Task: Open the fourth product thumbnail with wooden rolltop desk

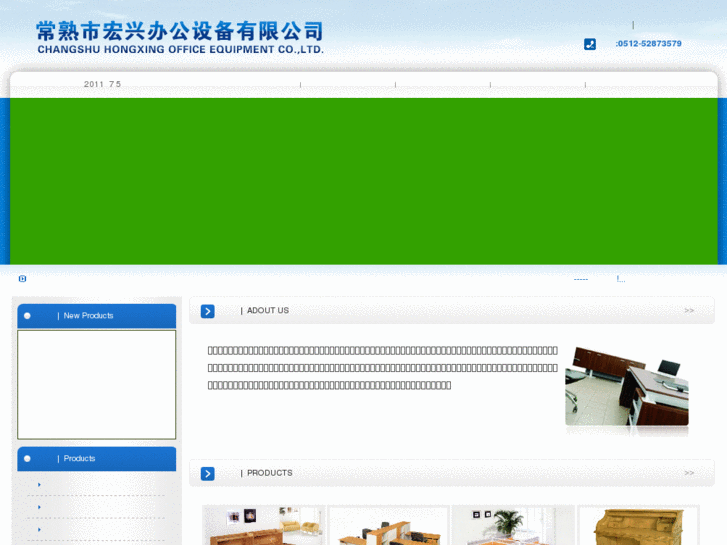Action: 638,525
